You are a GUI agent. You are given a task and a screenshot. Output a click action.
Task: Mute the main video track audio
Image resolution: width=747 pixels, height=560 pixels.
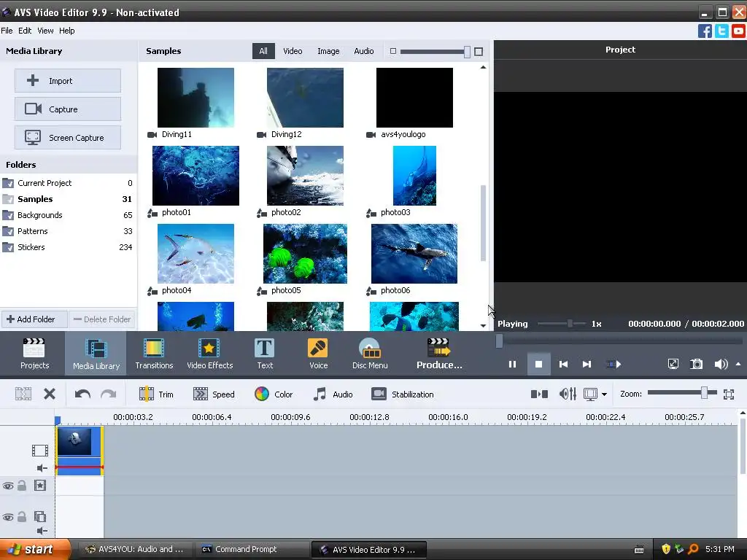click(x=42, y=468)
